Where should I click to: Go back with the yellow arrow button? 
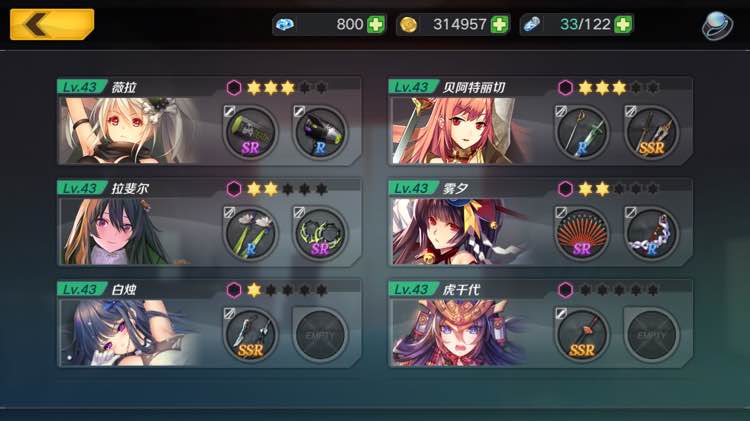52,24
